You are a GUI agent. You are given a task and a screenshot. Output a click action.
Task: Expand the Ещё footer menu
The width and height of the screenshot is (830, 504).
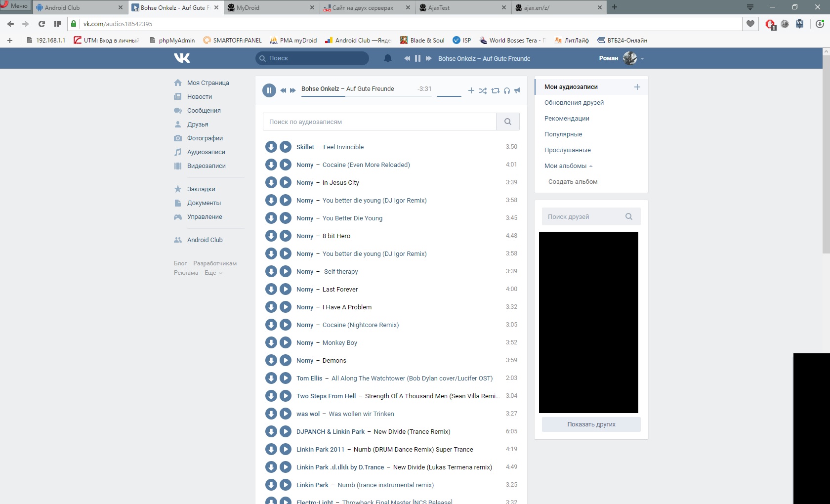(213, 273)
